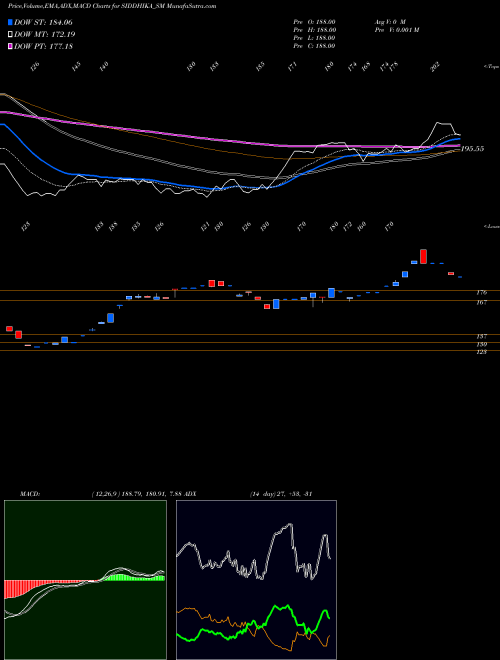Open the MACD histogram chart panel

85,580
